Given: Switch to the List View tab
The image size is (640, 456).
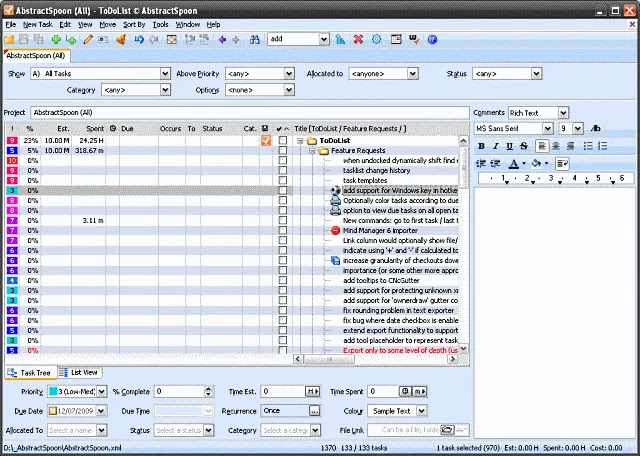Looking at the screenshot, I should [x=79, y=373].
